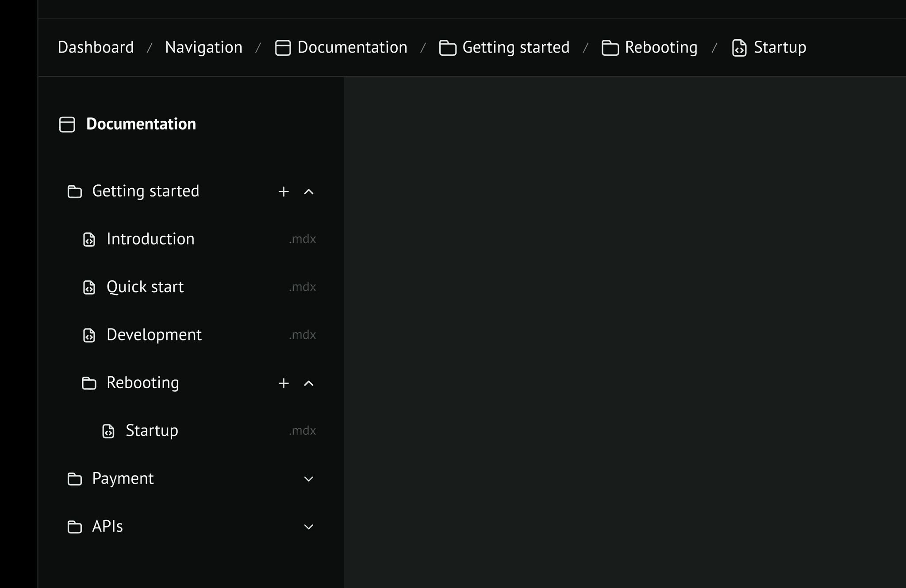Open Startup page in sidebar tree
906x588 pixels.
(152, 431)
